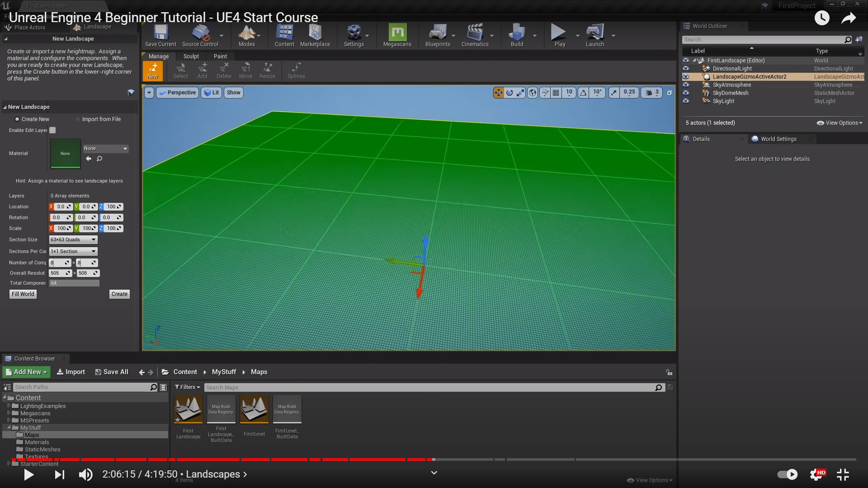Hide the DirectionalLight actor visibility
The width and height of the screenshot is (868, 488).
click(x=686, y=69)
